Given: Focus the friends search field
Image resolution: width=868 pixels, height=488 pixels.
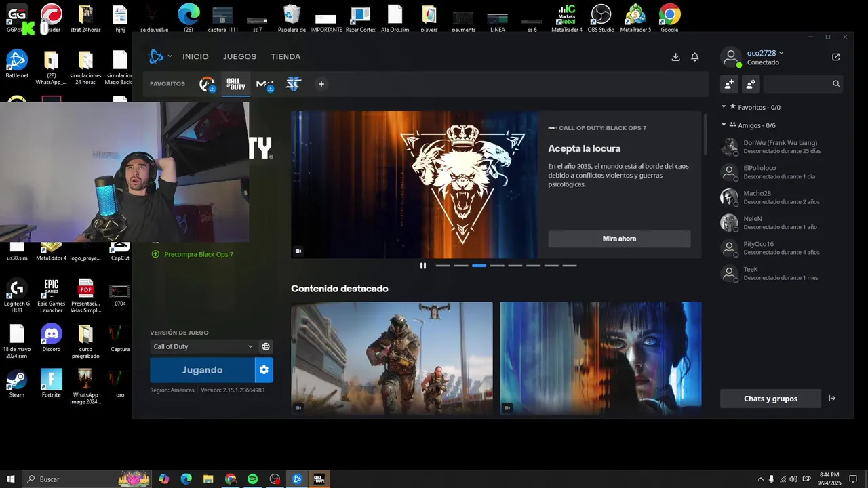Looking at the screenshot, I should [803, 84].
